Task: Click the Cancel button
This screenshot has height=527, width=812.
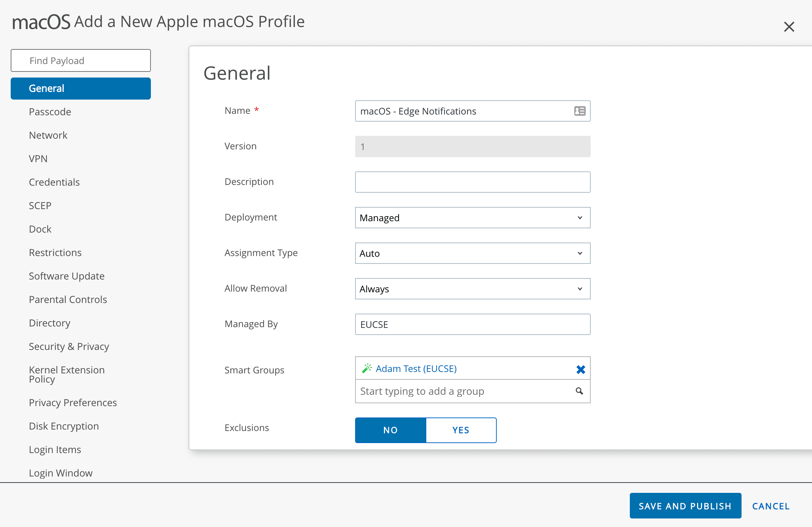Action: pyautogui.click(x=771, y=506)
